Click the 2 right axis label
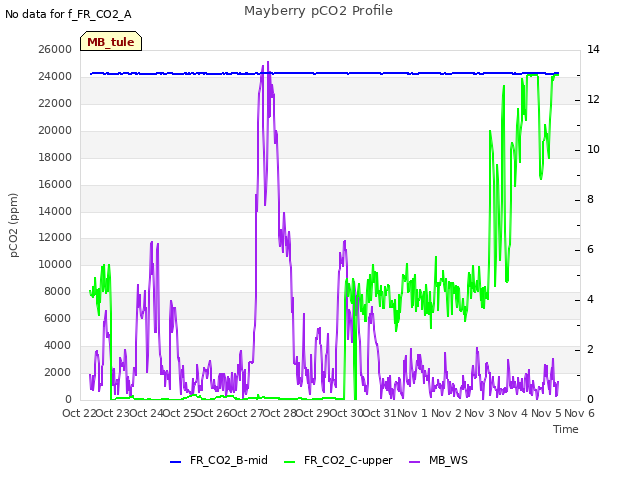 (590, 349)
